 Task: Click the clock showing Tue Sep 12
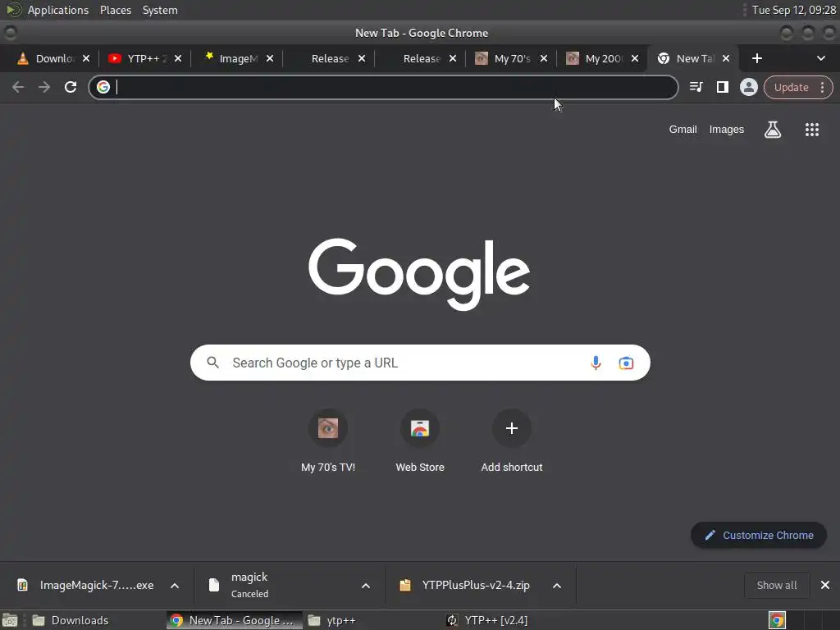click(x=793, y=10)
